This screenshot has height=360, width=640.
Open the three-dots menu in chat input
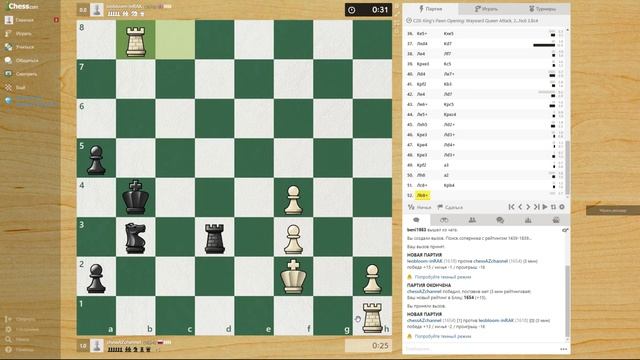pos(563,349)
